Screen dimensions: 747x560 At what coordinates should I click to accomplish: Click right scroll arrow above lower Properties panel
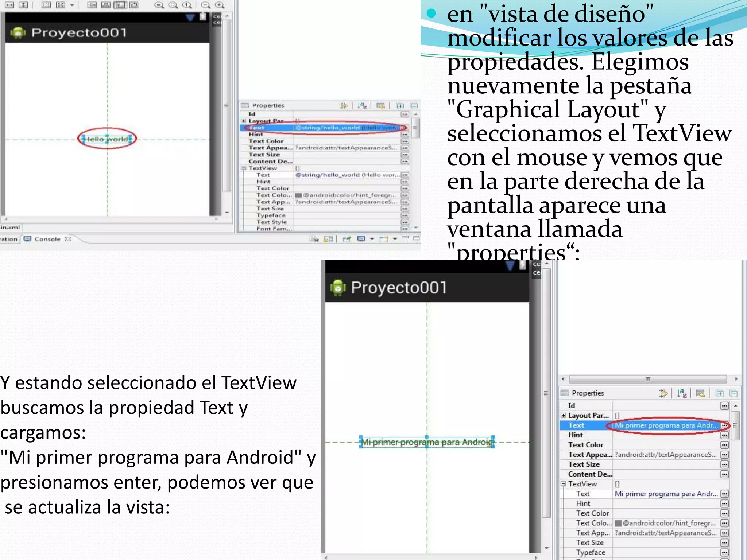pos(736,379)
